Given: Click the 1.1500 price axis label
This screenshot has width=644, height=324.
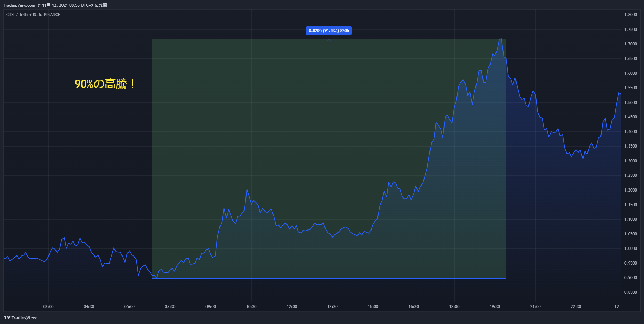Looking at the screenshot, I should tap(631, 205).
